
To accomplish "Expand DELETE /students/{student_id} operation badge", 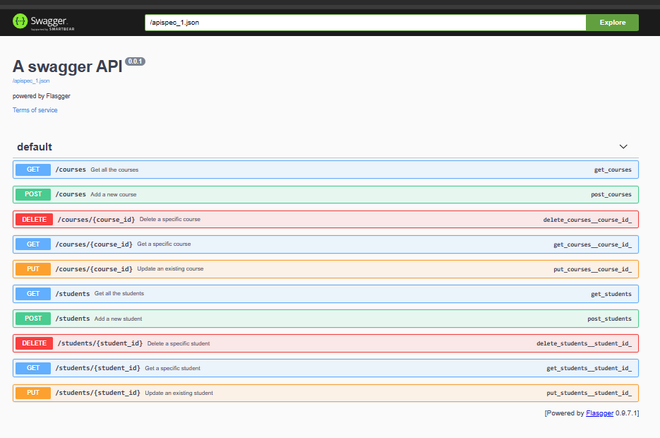I will [34, 343].
